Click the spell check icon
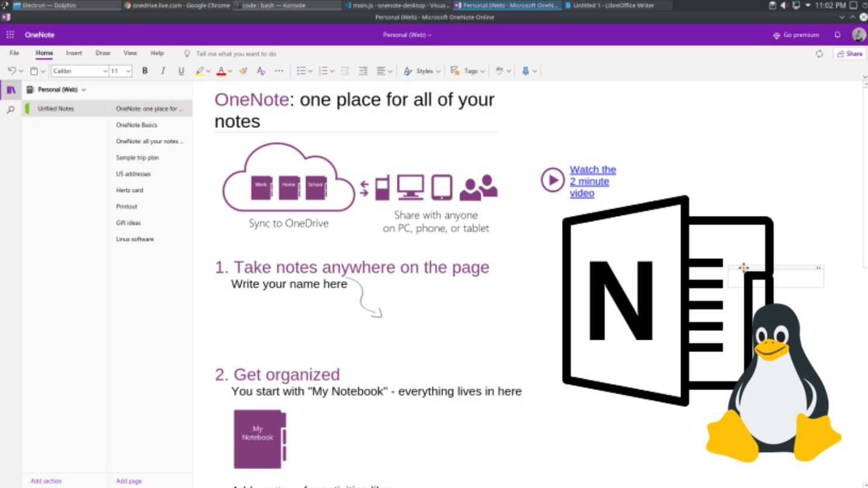 point(499,71)
